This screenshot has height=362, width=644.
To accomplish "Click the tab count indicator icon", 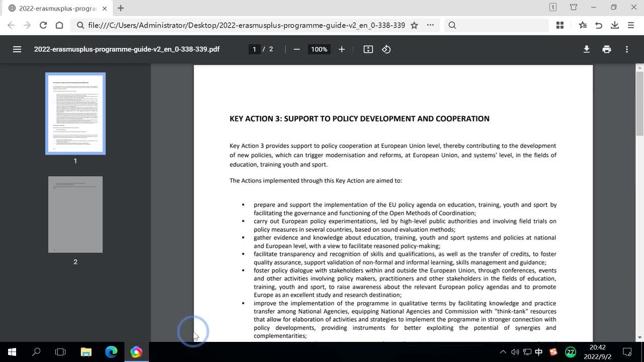I will click(553, 8).
